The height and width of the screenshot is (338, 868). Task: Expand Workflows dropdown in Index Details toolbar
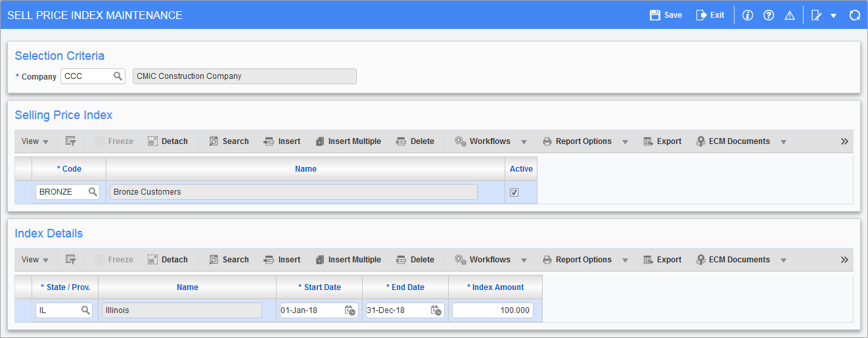524,260
